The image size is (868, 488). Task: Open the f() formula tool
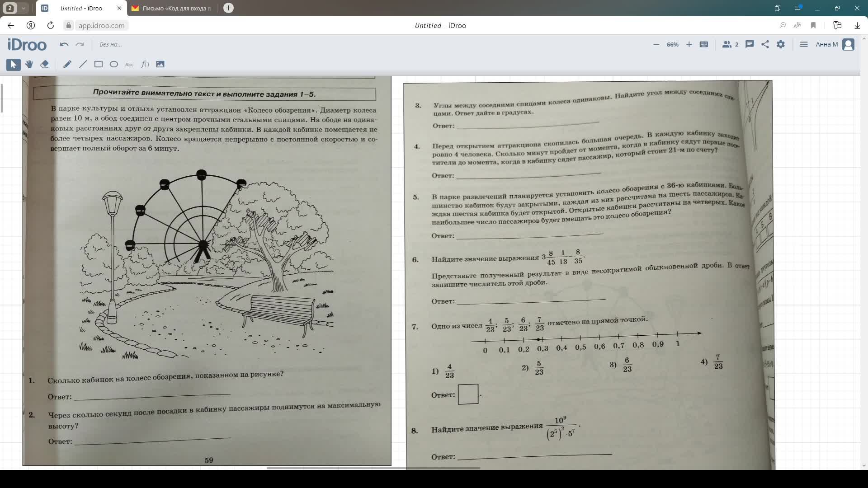pyautogui.click(x=145, y=64)
